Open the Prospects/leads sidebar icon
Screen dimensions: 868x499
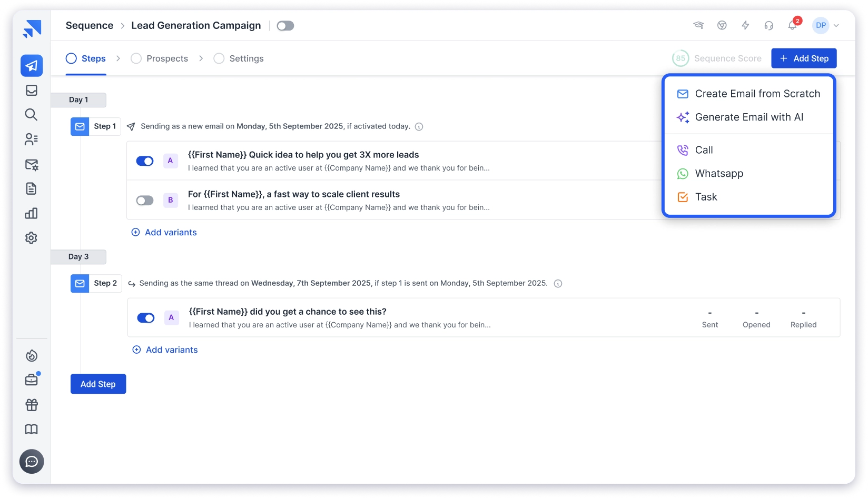[x=32, y=139]
